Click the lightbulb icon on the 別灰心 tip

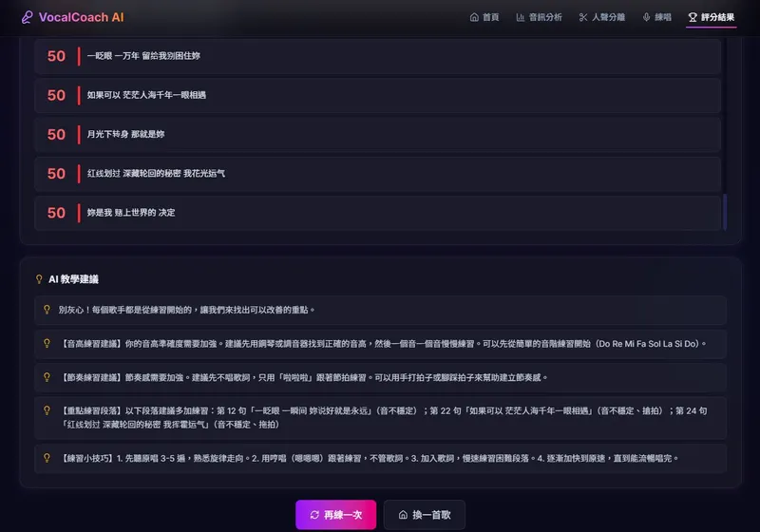click(47, 309)
